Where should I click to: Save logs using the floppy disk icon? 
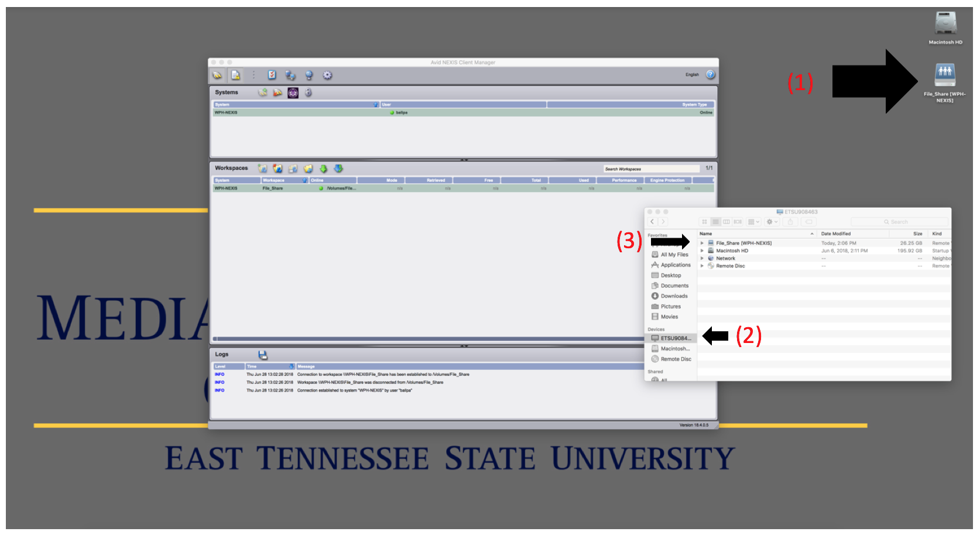pos(263,355)
